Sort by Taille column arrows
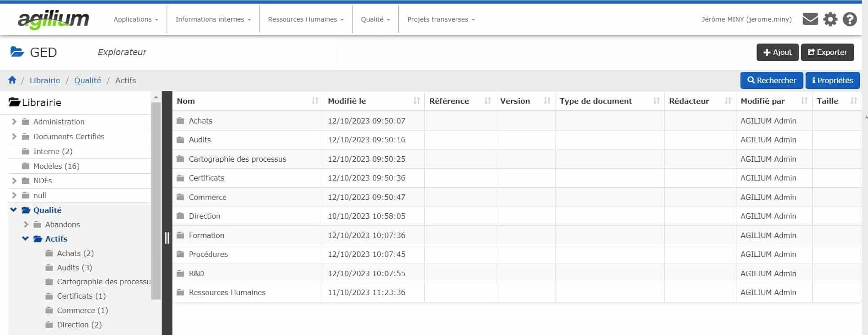 coord(854,101)
